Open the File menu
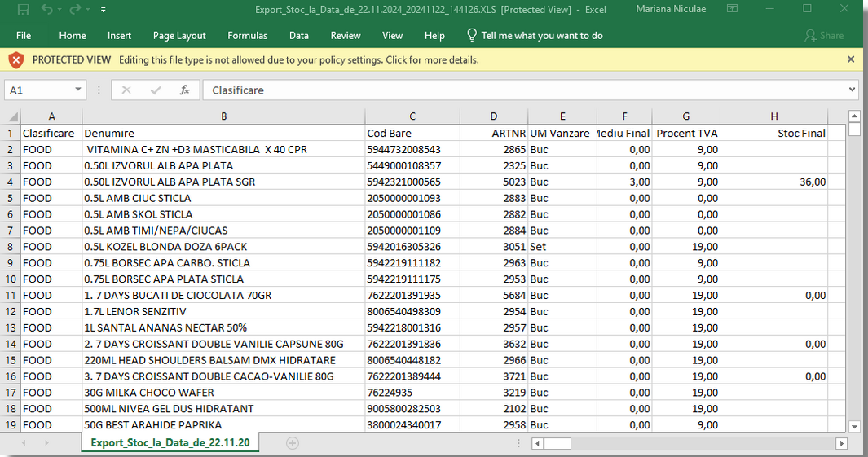The width and height of the screenshot is (868, 457). coord(24,35)
